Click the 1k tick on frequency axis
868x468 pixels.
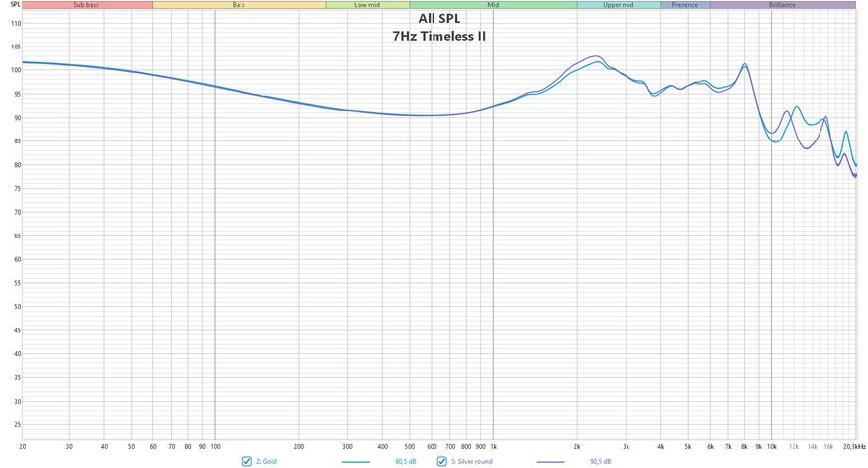(x=493, y=446)
